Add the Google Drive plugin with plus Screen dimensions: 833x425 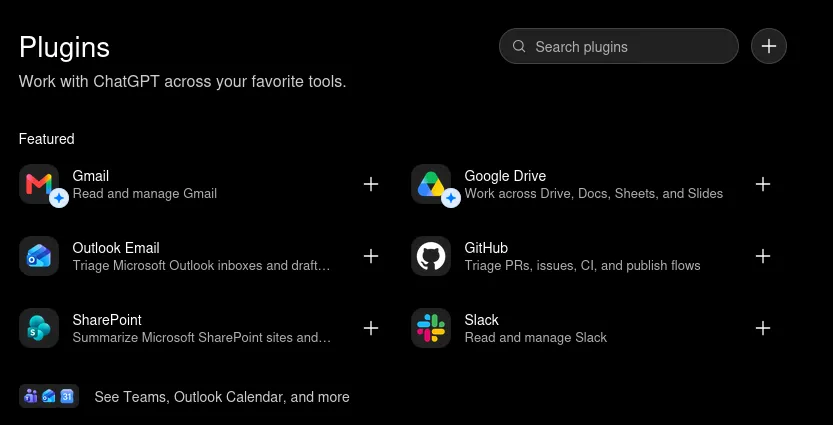[x=763, y=184]
